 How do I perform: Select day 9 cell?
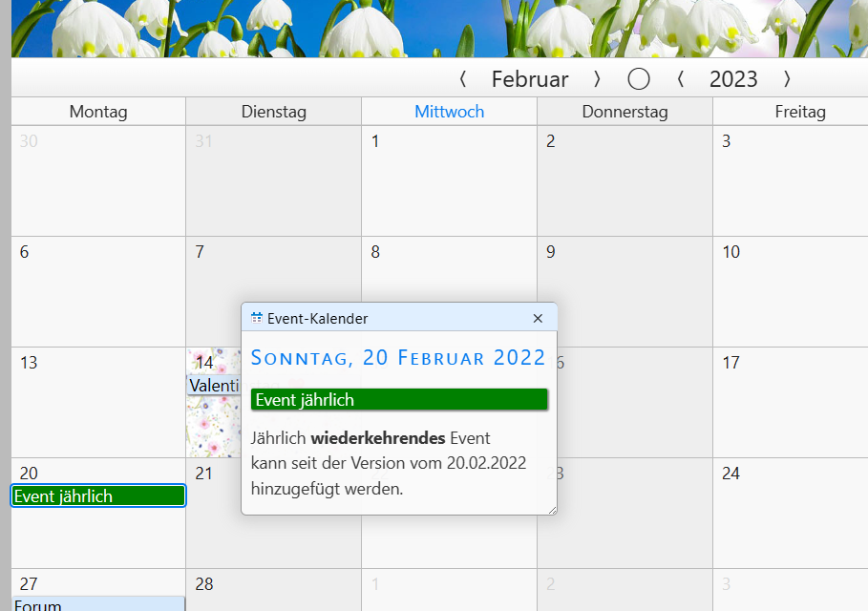(625, 292)
